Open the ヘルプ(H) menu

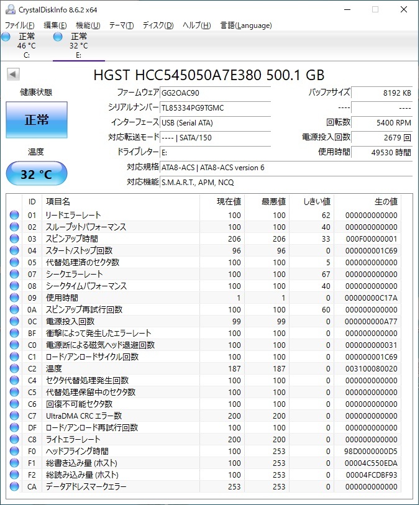[x=197, y=25]
